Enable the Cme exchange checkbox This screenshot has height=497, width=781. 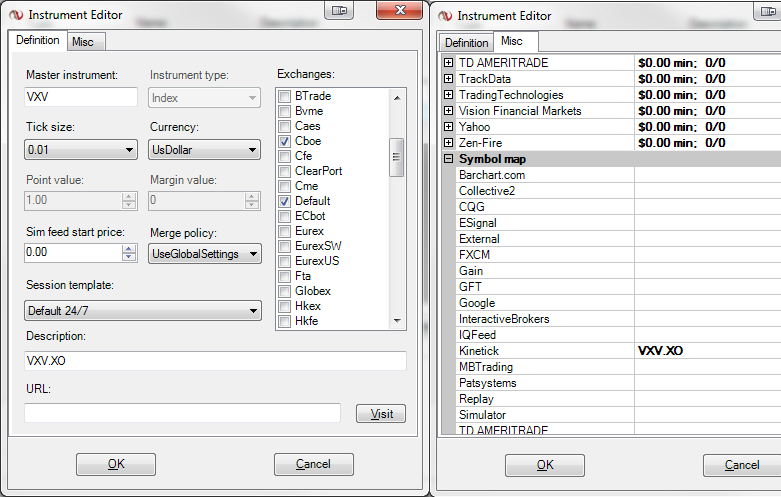tap(284, 186)
